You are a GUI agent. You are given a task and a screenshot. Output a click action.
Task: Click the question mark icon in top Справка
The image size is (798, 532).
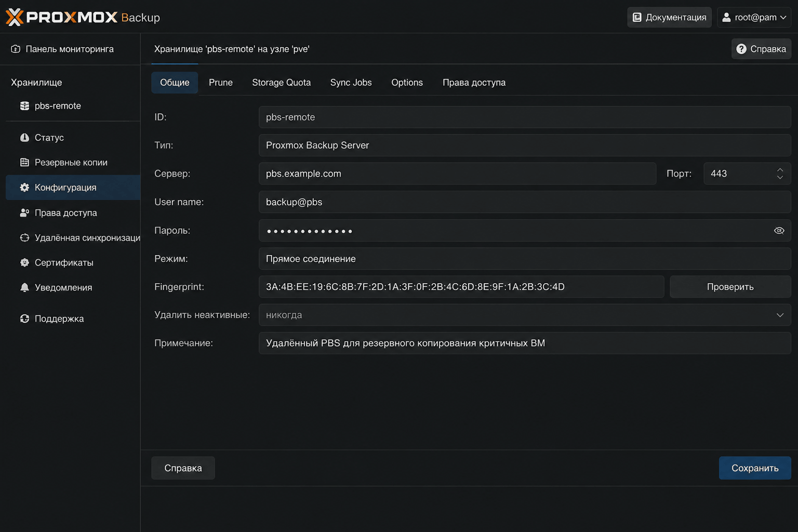[x=741, y=49]
